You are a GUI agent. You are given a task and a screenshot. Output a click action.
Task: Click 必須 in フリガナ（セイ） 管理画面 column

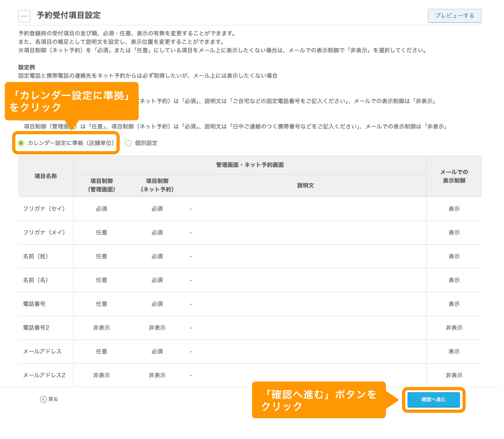(x=102, y=209)
